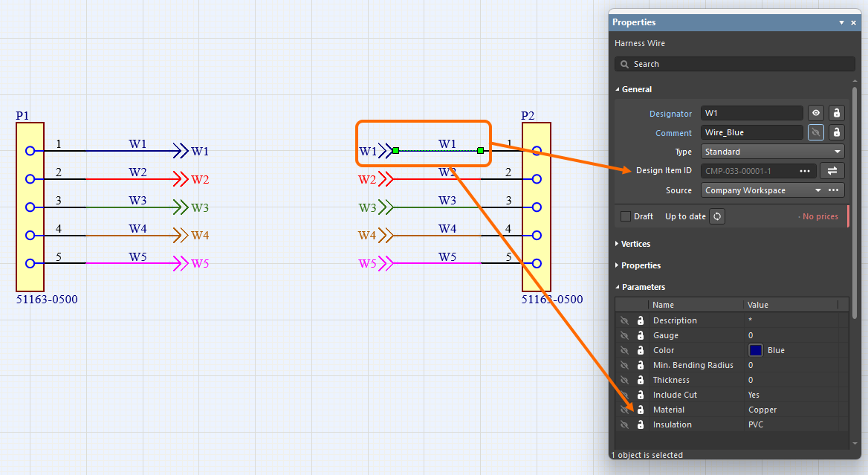Image resolution: width=868 pixels, height=475 pixels.
Task: Click the refresh icon beside Up to date
Action: point(717,216)
